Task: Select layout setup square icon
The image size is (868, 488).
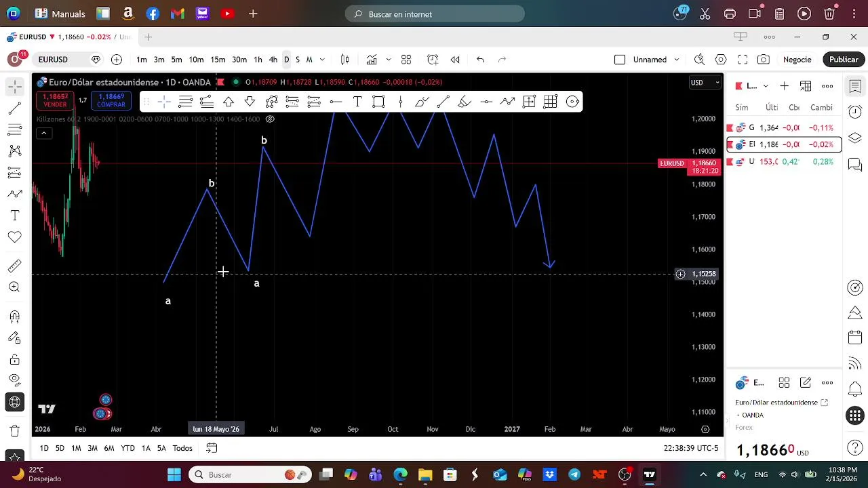Action: click(620, 60)
